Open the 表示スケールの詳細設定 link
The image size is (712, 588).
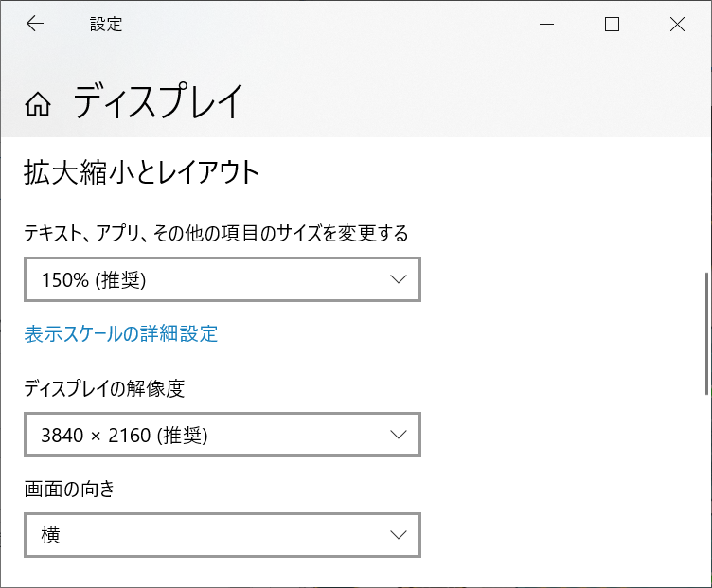121,333
